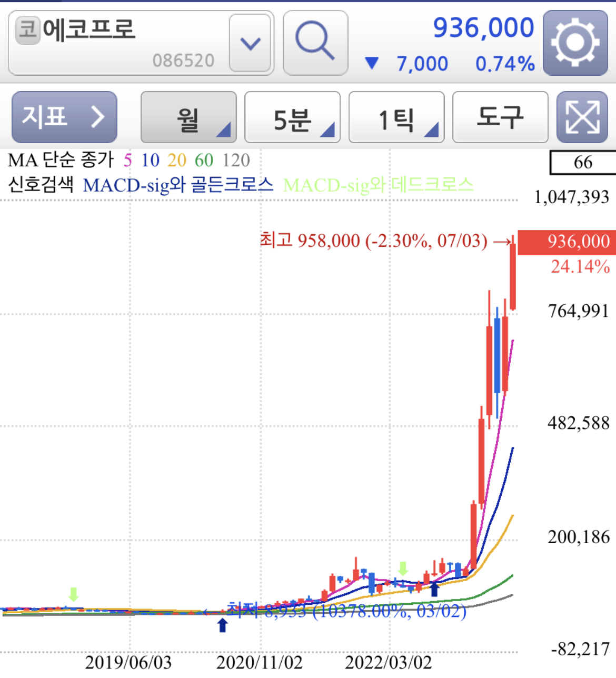Viewport: 616px width, 678px height.
Task: Tap the 482,588 price axis label
Action: (579, 423)
